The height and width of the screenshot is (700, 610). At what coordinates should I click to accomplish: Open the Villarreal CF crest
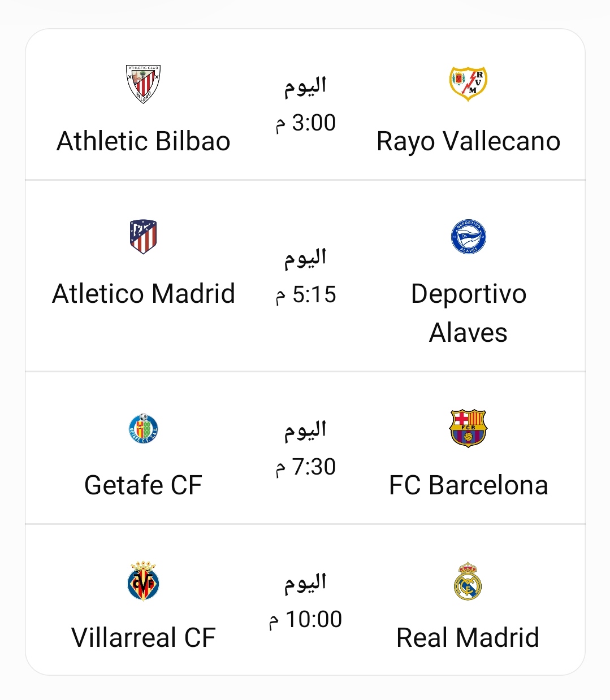pyautogui.click(x=143, y=581)
